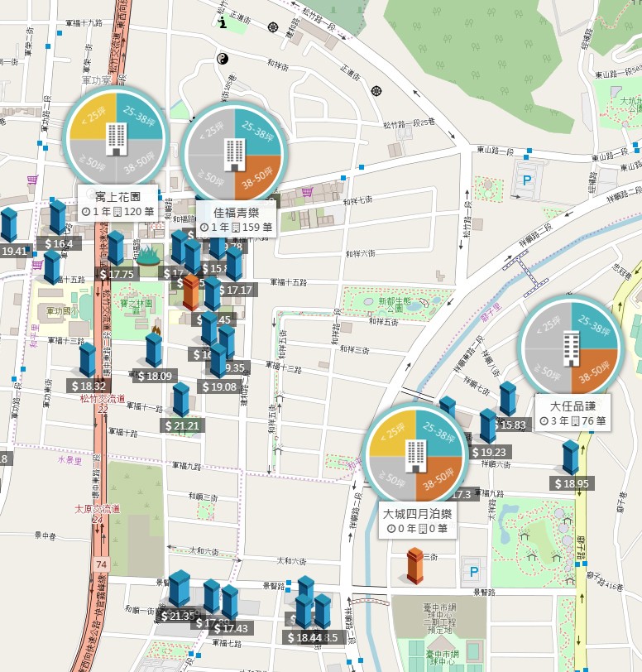Select blue tower marker above $19.23

coord(488,426)
